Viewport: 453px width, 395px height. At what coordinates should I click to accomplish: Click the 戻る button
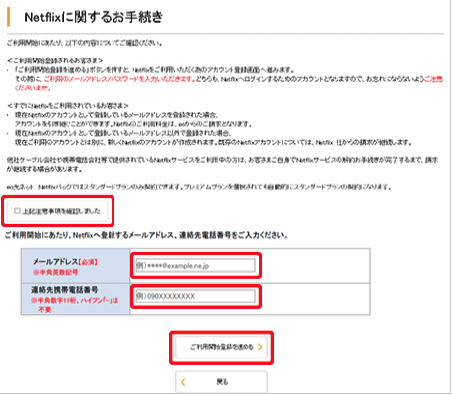(x=221, y=382)
